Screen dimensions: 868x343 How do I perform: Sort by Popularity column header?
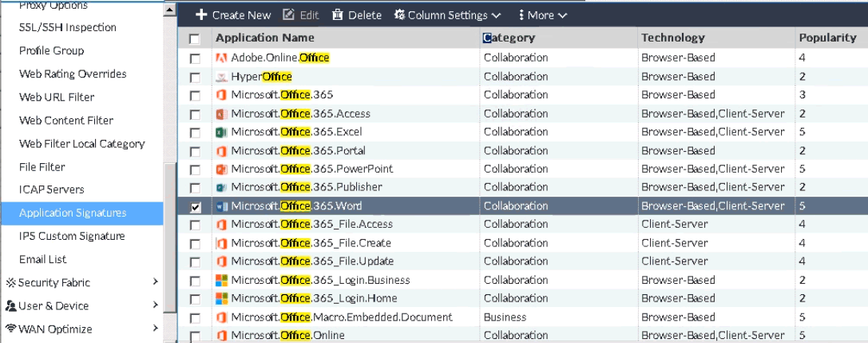coord(827,38)
